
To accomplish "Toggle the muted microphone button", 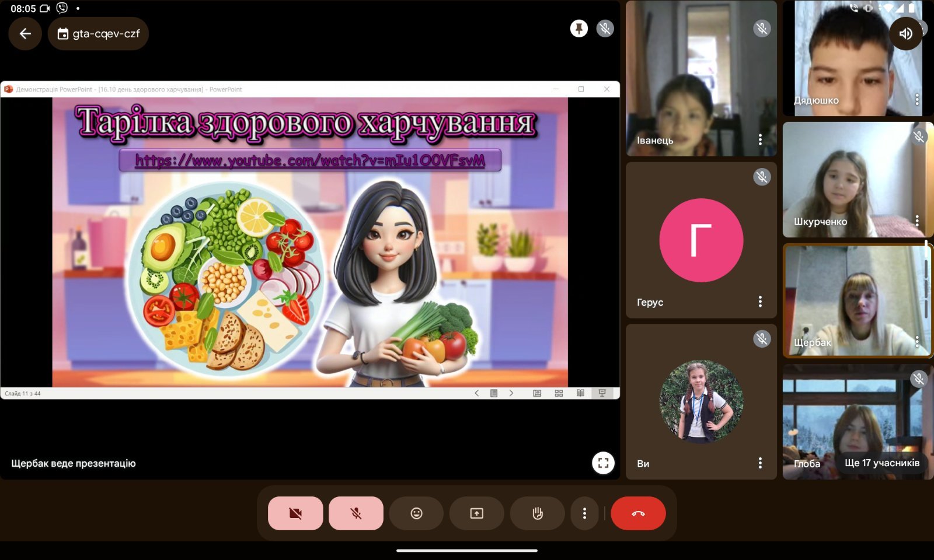I will (356, 513).
